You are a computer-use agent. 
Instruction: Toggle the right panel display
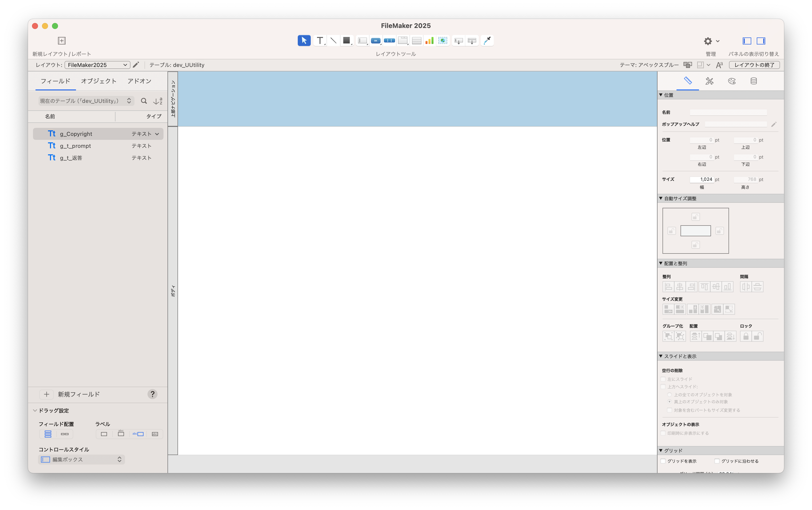tap(761, 41)
